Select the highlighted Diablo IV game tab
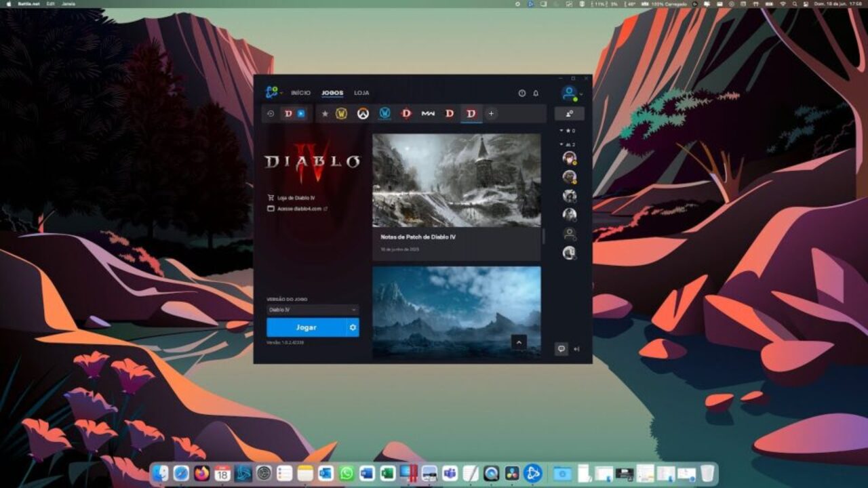This screenshot has width=868, height=488. [x=471, y=113]
